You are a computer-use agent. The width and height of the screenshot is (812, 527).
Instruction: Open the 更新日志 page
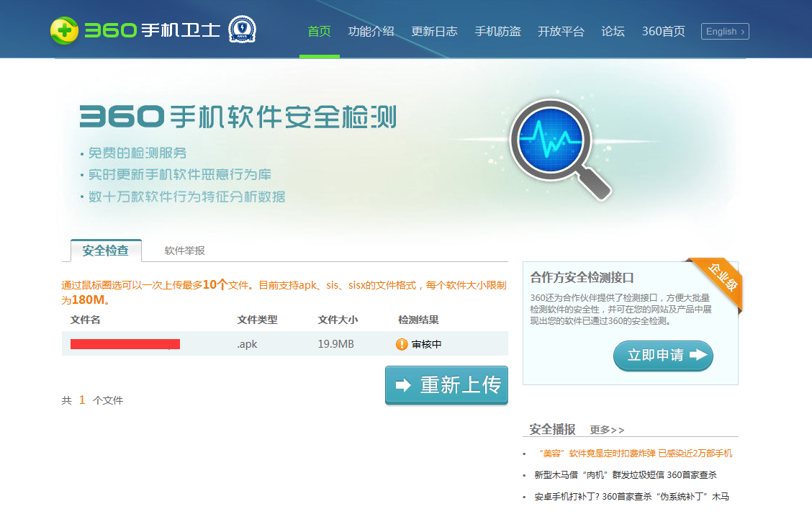click(435, 32)
